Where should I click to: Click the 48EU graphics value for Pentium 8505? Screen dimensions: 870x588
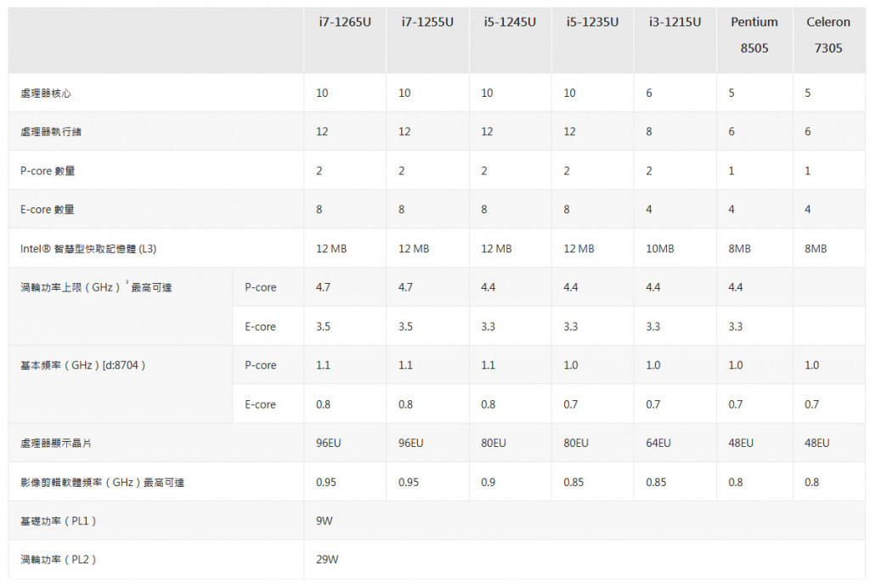coord(741,444)
